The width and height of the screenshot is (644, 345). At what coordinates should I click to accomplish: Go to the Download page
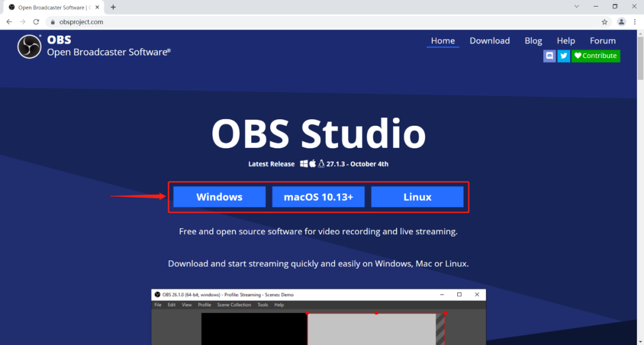490,41
